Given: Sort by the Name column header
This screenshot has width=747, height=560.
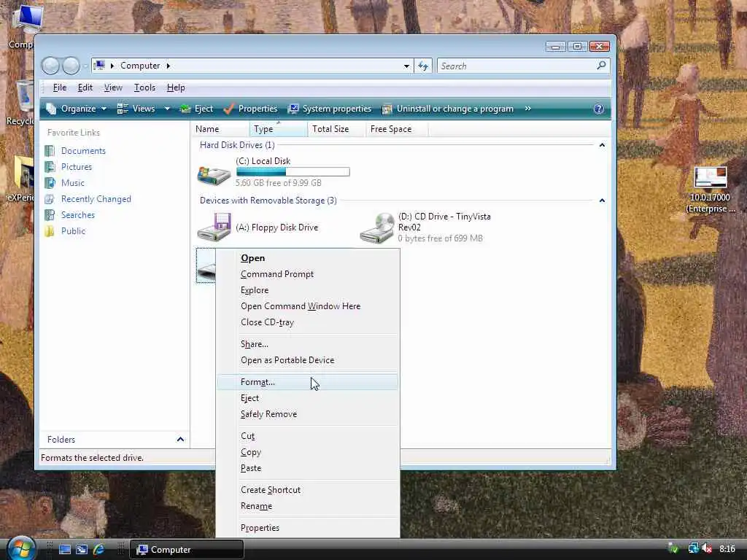Looking at the screenshot, I should pos(220,129).
